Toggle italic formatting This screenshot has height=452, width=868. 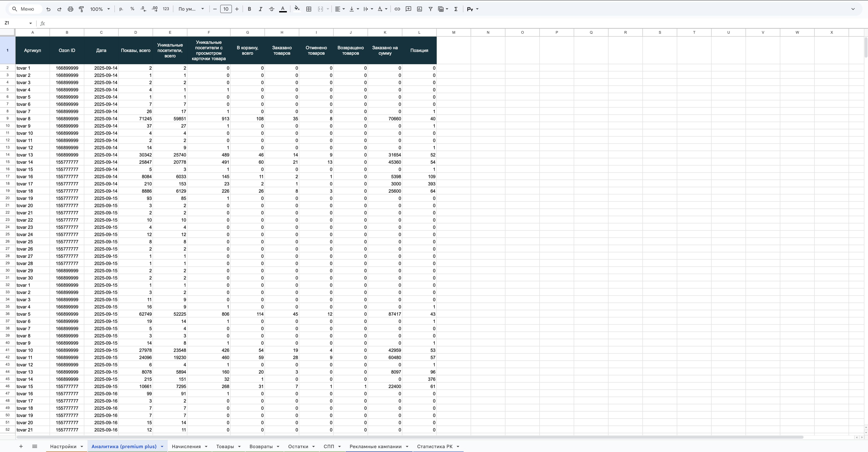(x=260, y=9)
